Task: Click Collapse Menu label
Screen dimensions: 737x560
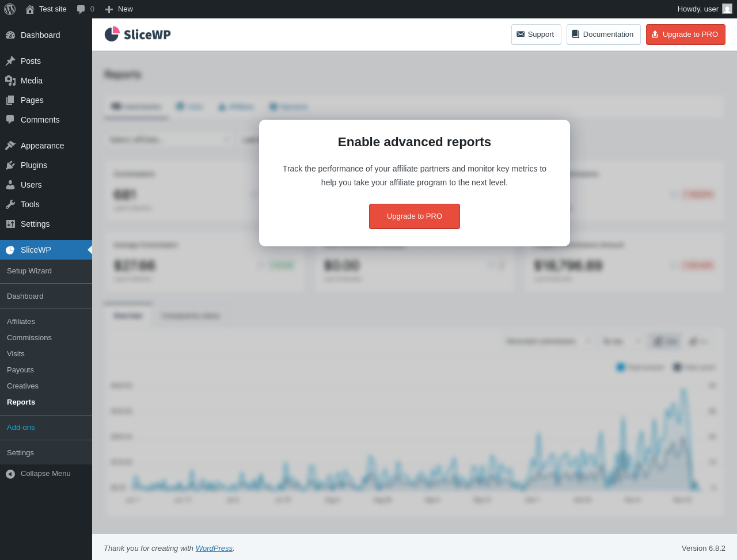Action: 45,474
